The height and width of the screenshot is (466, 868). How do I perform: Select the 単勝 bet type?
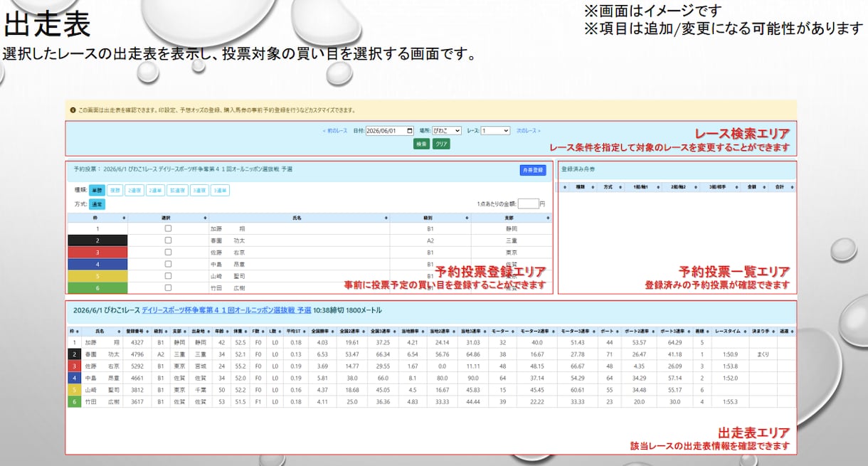coord(97,190)
